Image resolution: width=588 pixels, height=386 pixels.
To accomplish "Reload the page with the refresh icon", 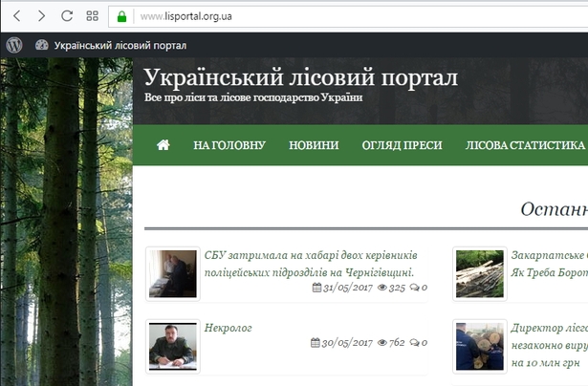I will [x=67, y=15].
